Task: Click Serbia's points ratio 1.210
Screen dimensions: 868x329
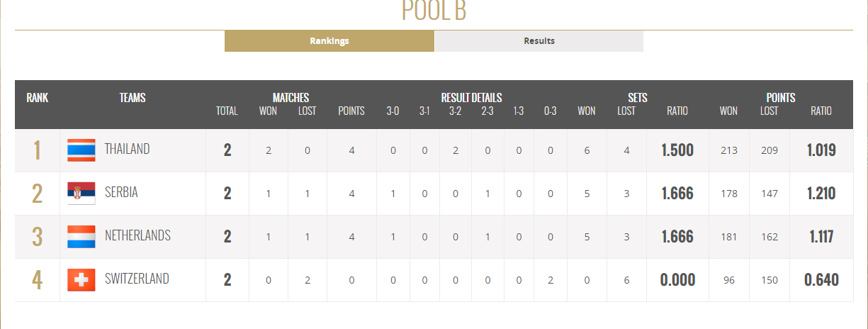Action: pyautogui.click(x=822, y=194)
